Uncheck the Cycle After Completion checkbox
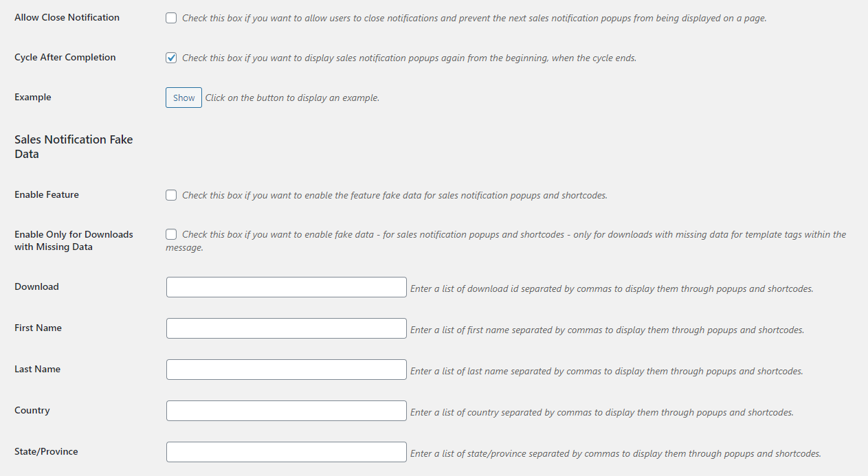868x476 pixels. point(171,58)
